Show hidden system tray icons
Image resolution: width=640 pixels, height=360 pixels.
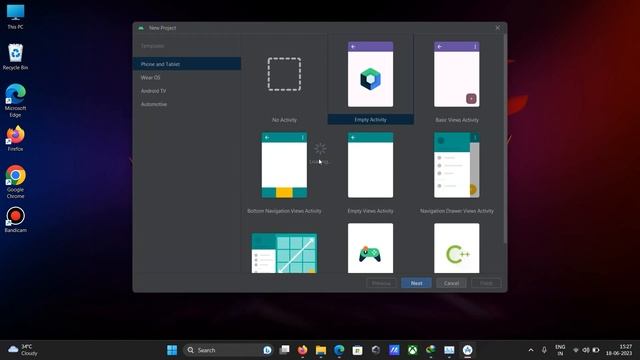pyautogui.click(x=531, y=350)
